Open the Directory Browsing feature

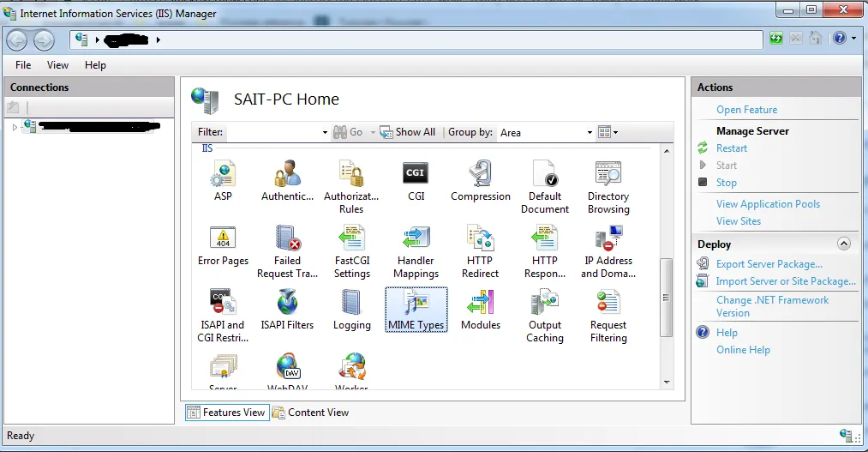click(x=608, y=187)
